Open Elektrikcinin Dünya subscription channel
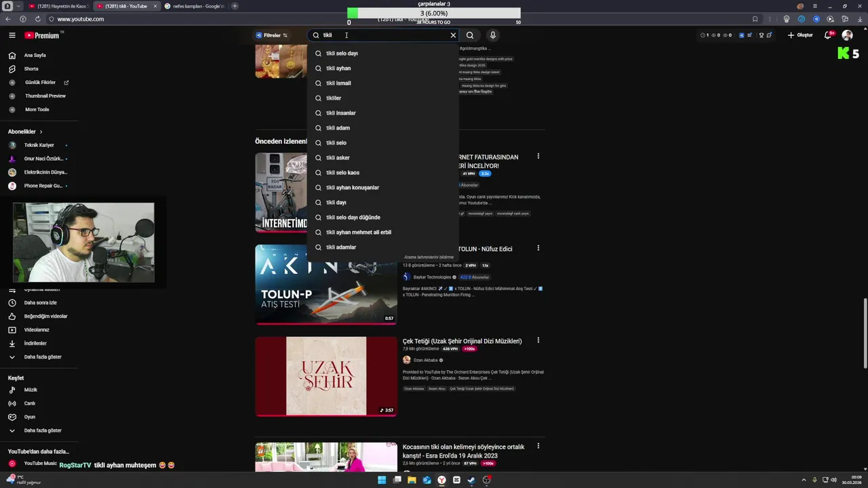The height and width of the screenshot is (488, 868). (x=39, y=172)
